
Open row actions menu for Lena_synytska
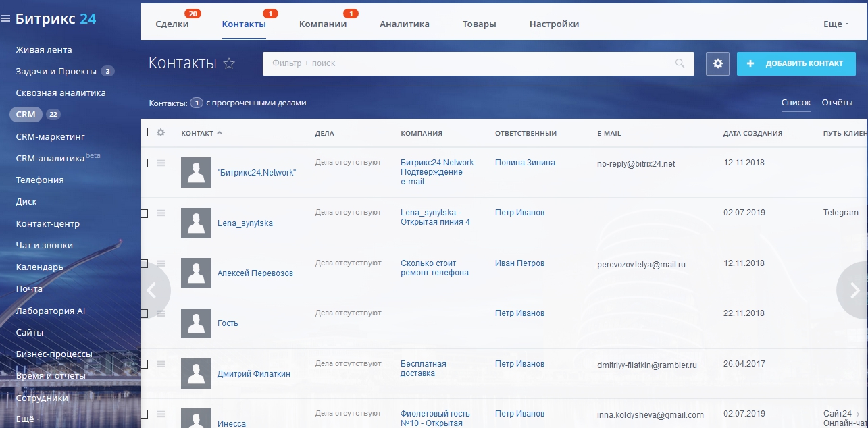(161, 213)
